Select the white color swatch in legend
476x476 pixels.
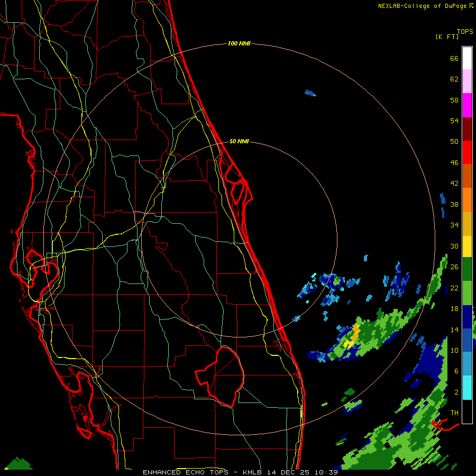(x=467, y=58)
